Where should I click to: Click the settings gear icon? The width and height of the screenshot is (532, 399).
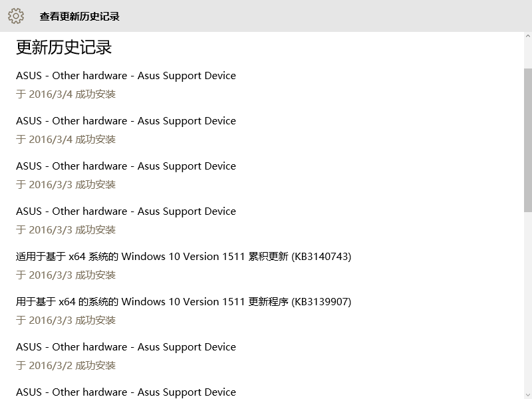pyautogui.click(x=16, y=16)
